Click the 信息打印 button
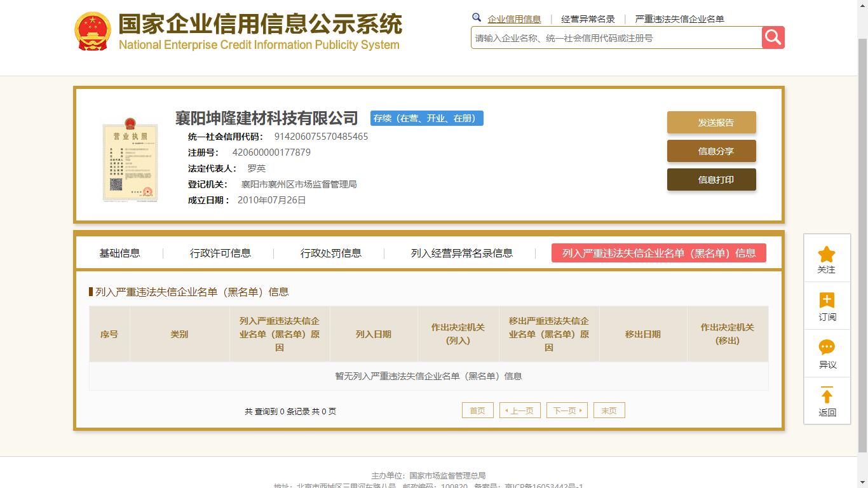The height and width of the screenshot is (488, 868). (x=712, y=180)
